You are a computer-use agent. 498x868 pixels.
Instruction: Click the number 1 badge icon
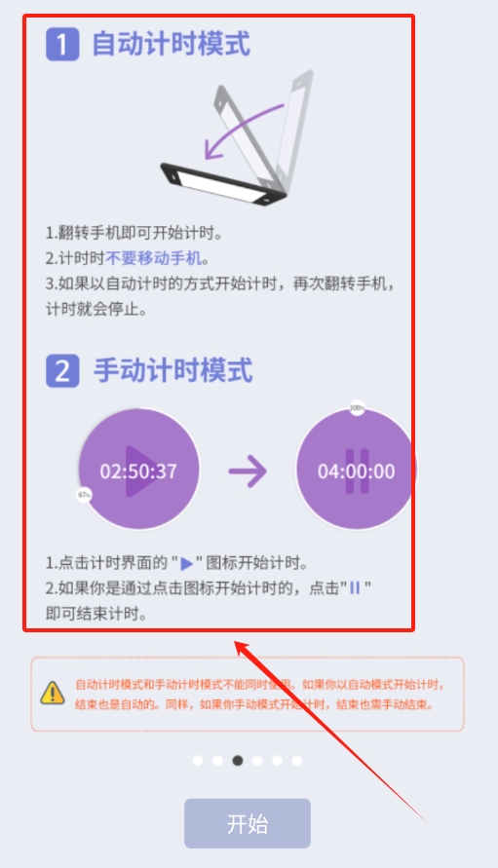point(62,44)
